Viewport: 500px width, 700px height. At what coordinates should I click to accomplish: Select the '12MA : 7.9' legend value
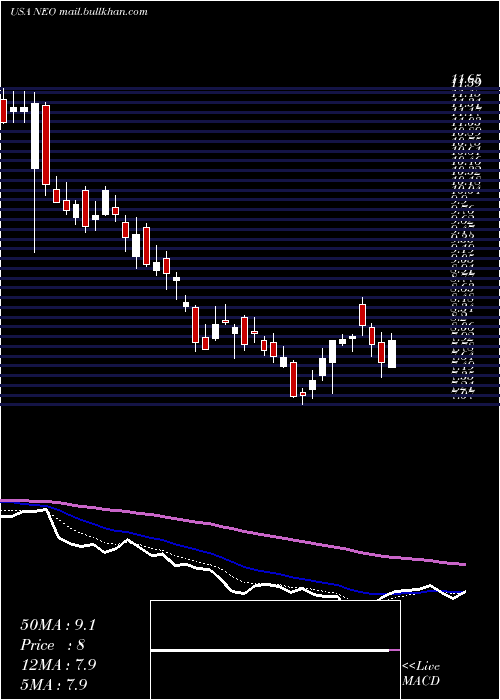click(x=58, y=664)
